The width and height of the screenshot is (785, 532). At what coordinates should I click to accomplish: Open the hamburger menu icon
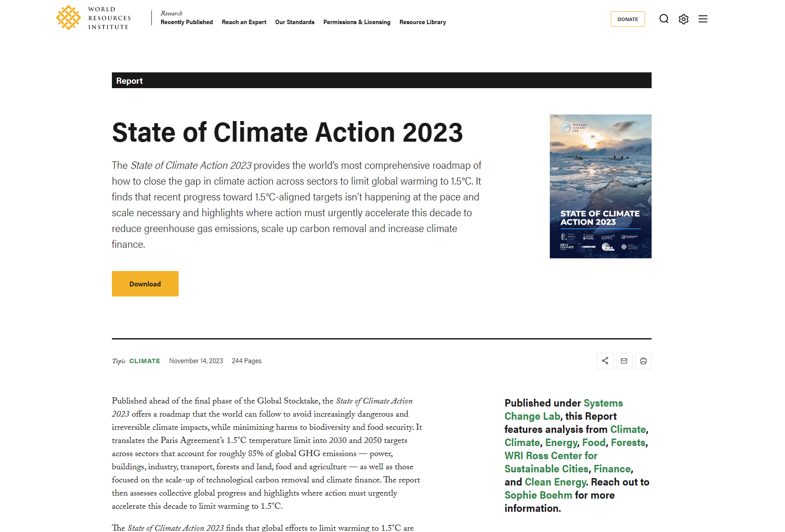pos(703,19)
